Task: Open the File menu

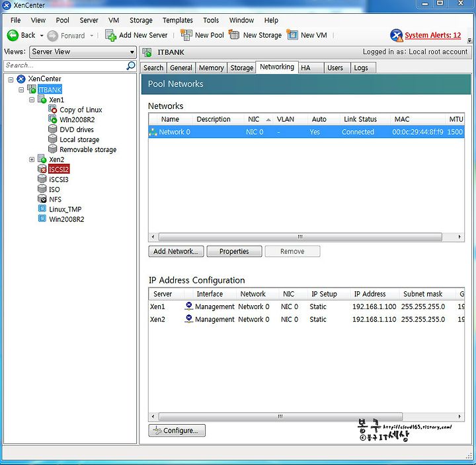Action: tap(15, 20)
